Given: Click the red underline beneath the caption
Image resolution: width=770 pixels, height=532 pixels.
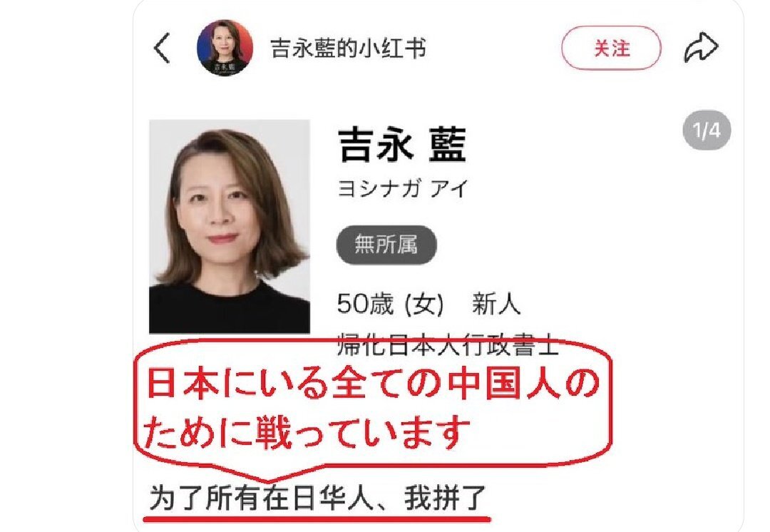Looking at the screenshot, I should coord(317,518).
